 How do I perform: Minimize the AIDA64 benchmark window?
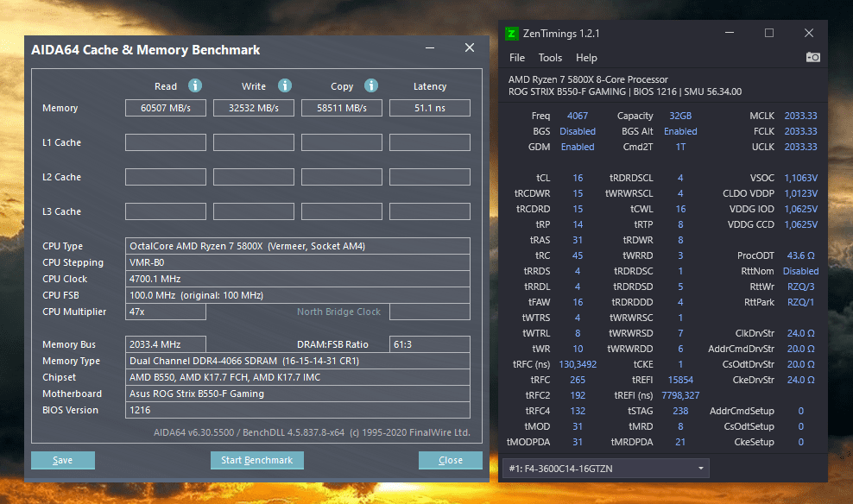[430, 48]
